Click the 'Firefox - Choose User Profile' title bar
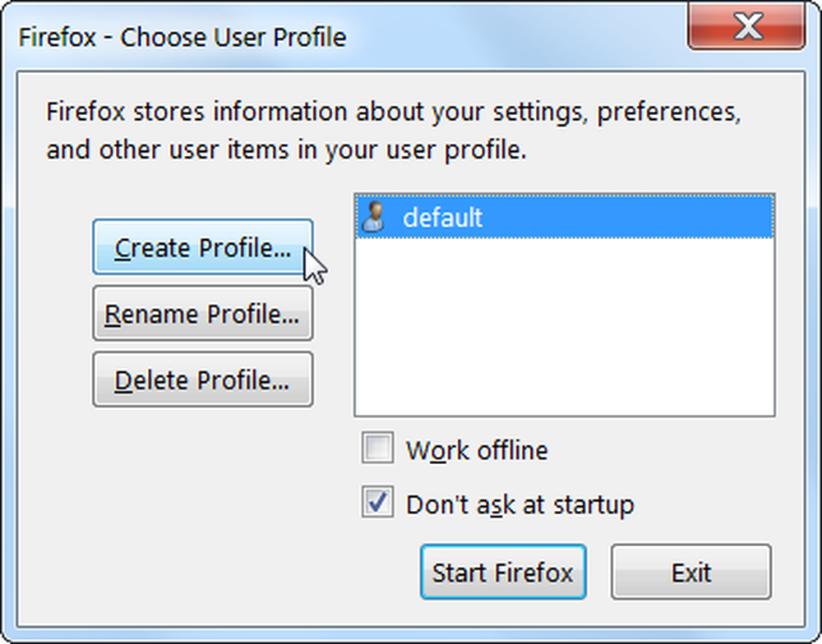This screenshot has width=822, height=644. [x=182, y=38]
